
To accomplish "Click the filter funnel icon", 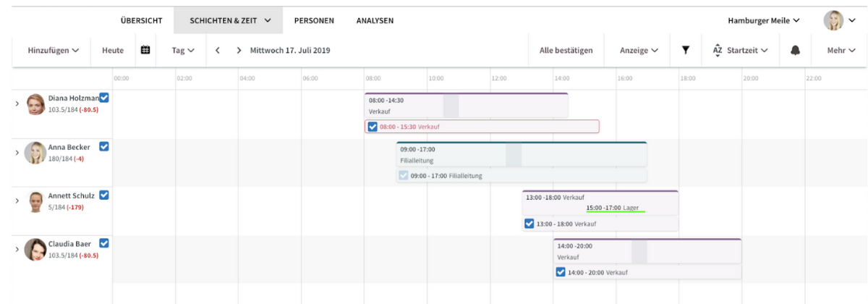I will click(686, 50).
